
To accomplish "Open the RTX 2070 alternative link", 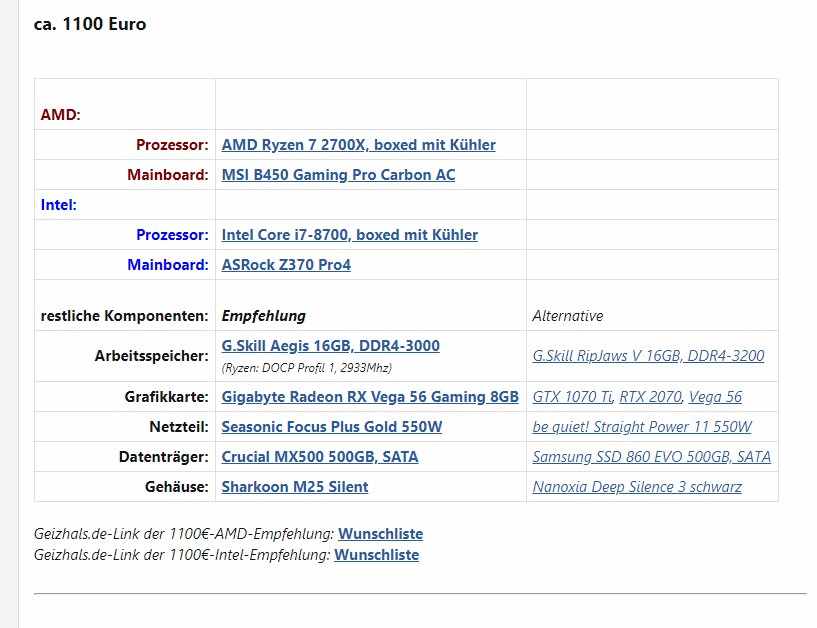I will 650,397.
